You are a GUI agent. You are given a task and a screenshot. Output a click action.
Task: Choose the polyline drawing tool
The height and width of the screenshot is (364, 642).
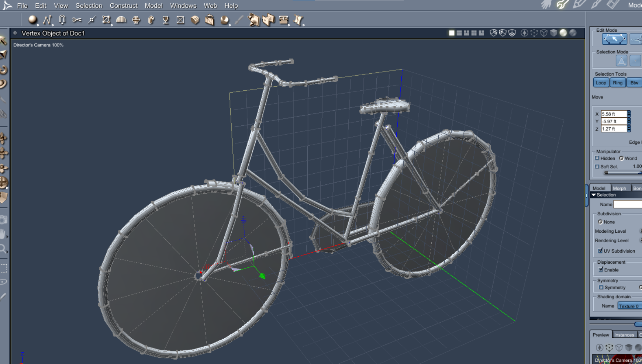(47, 20)
